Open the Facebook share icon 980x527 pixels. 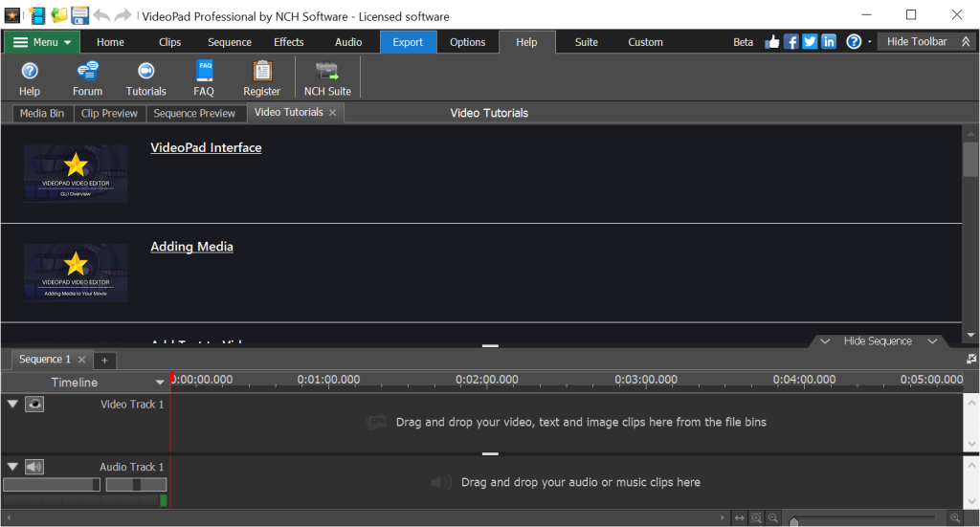(791, 42)
